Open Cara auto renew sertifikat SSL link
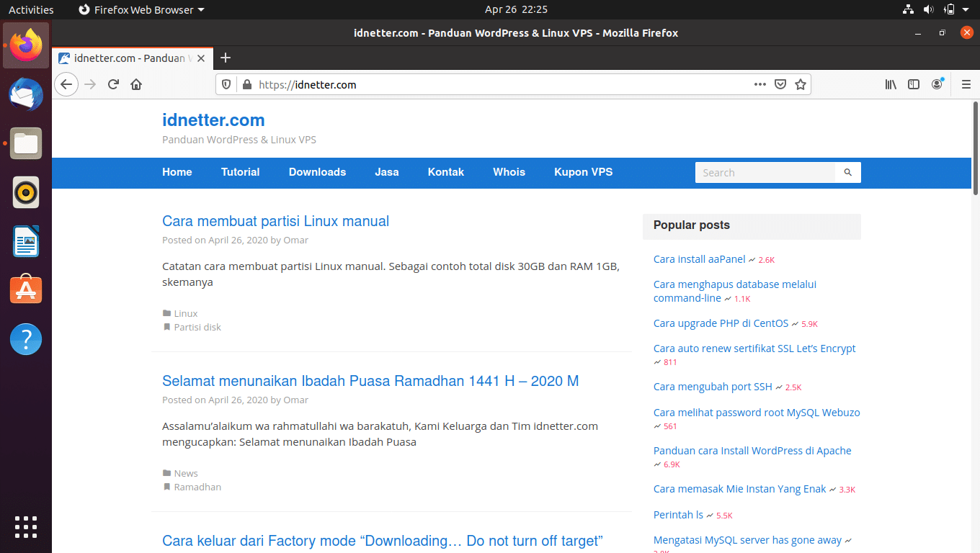980x553 pixels. pyautogui.click(x=754, y=349)
